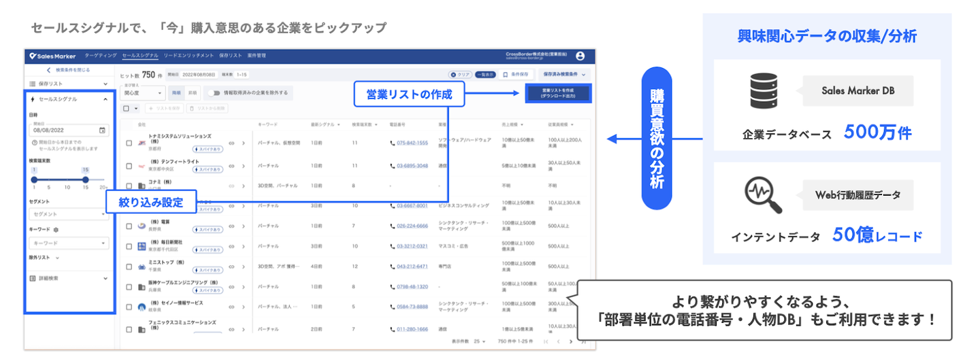Click the phone icon beside 03-3212-0321
Viewport: 980px width, 359px height.
pyautogui.click(x=393, y=245)
